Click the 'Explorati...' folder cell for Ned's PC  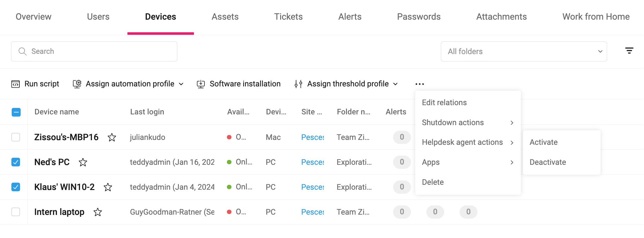pyautogui.click(x=354, y=162)
